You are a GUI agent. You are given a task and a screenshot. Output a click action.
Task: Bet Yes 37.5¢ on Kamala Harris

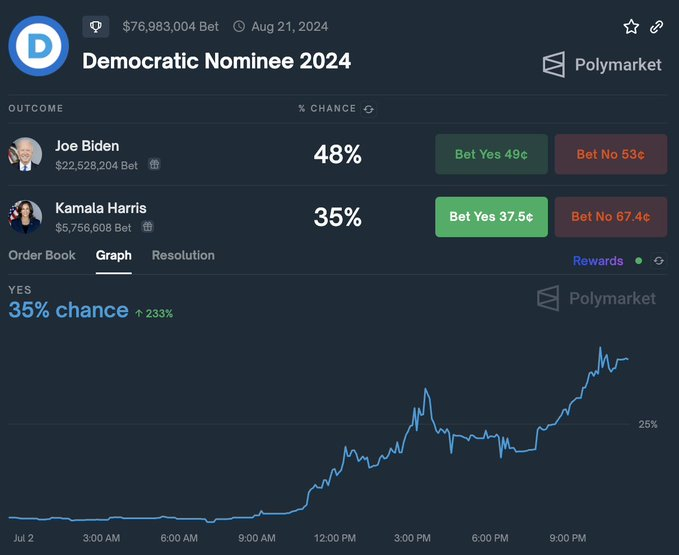491,216
